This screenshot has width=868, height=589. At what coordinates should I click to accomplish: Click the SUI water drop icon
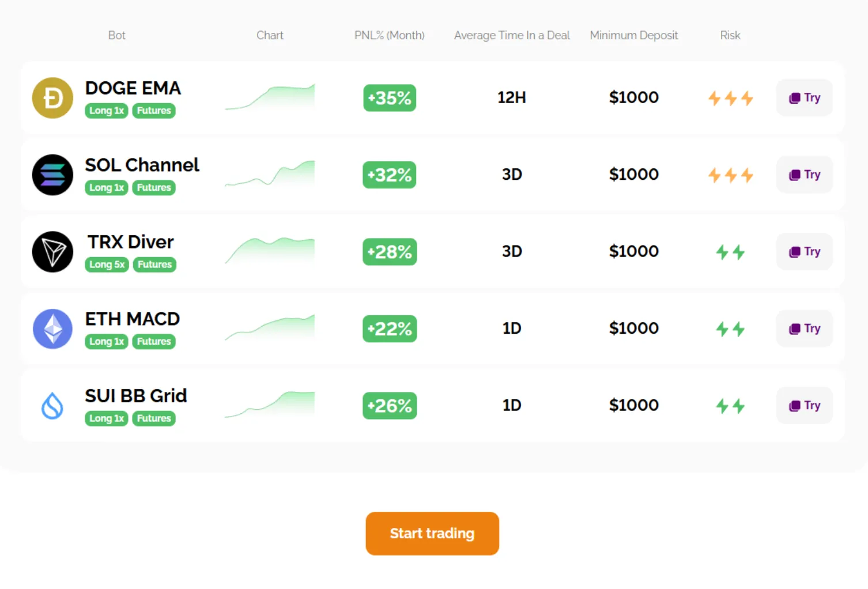52,406
